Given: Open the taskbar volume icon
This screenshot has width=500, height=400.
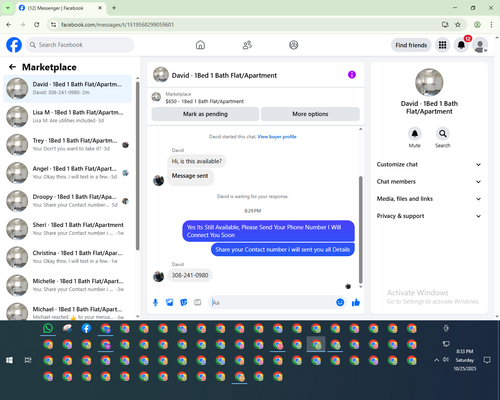Looking at the screenshot, I should click(x=446, y=360).
